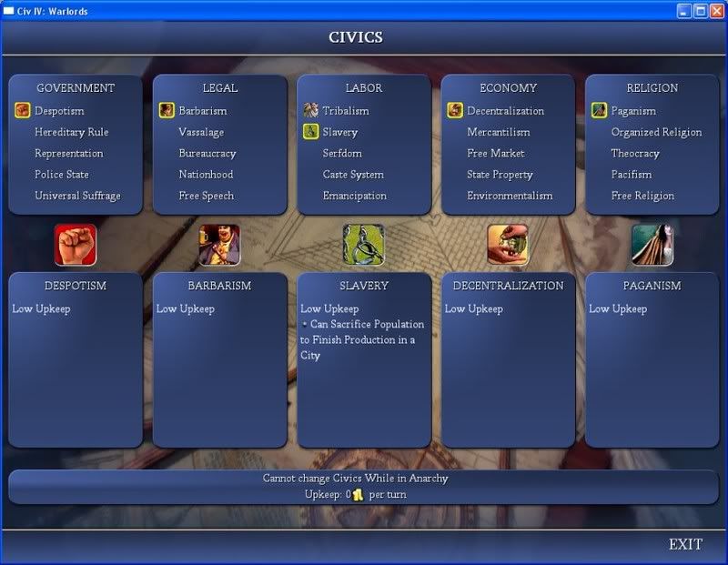Minimize the Civ IV: Warlords window
This screenshot has width=728, height=565.
(684, 11)
